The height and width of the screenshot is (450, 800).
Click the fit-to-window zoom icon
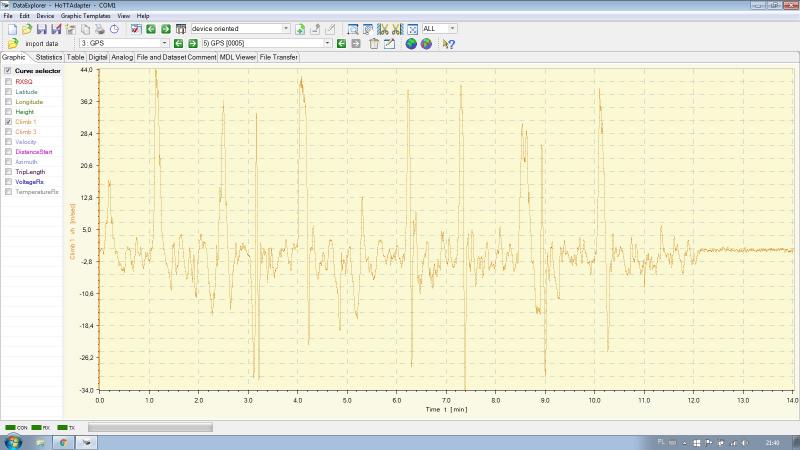click(x=411, y=29)
